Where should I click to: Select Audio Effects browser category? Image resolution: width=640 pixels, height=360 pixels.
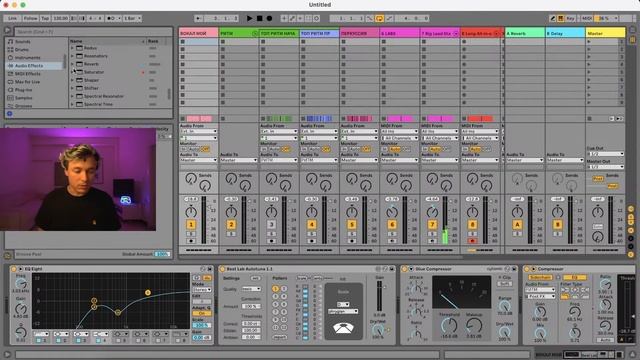[29, 66]
